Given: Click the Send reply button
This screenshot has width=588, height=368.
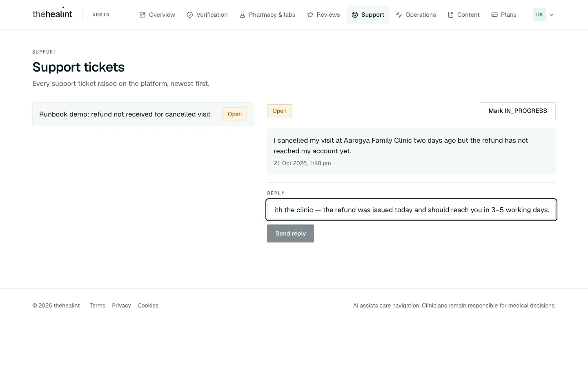Looking at the screenshot, I should point(290,233).
